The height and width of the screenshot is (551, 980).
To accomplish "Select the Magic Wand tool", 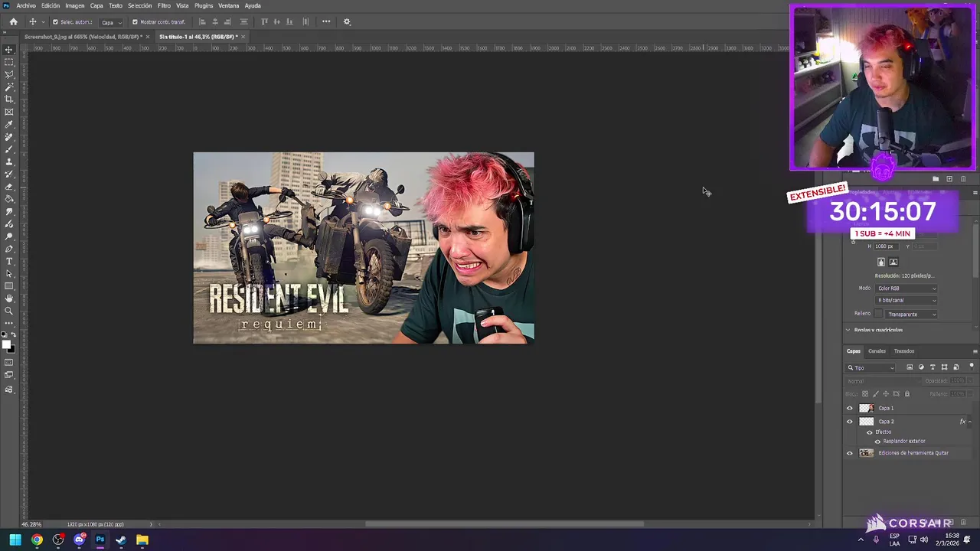I will tap(9, 86).
